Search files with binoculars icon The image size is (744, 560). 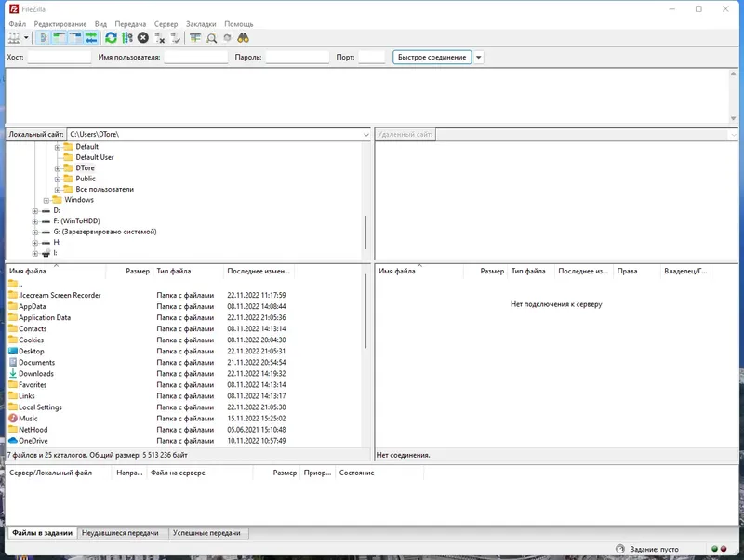[x=244, y=38]
